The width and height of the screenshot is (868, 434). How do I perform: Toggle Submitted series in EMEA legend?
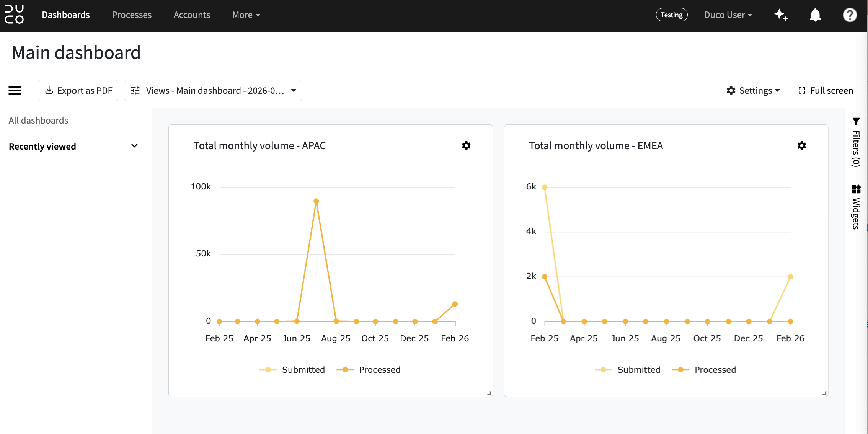click(x=628, y=370)
